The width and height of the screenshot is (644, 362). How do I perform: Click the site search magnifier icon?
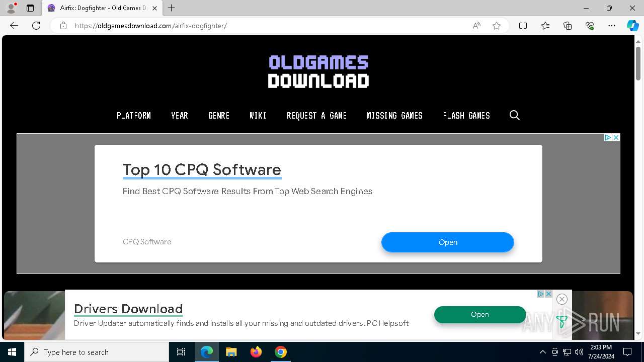(514, 116)
